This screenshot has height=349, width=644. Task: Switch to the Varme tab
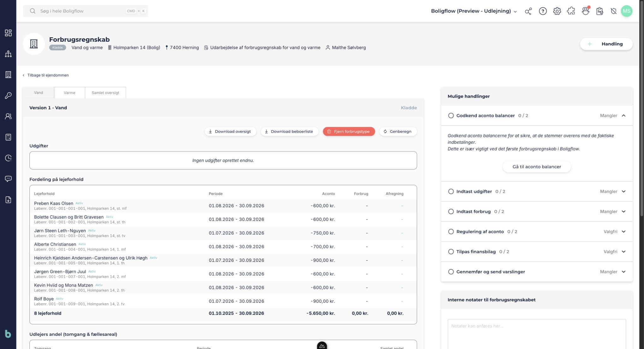point(69,93)
